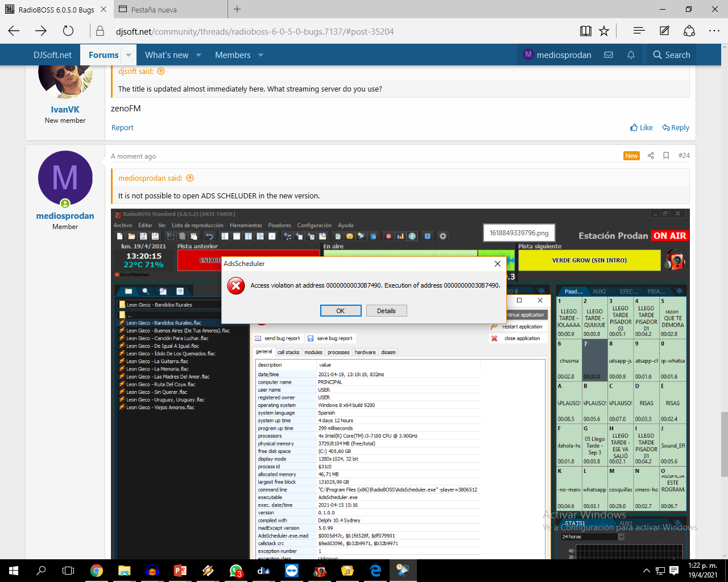Open the IvanVK username link

(65, 110)
